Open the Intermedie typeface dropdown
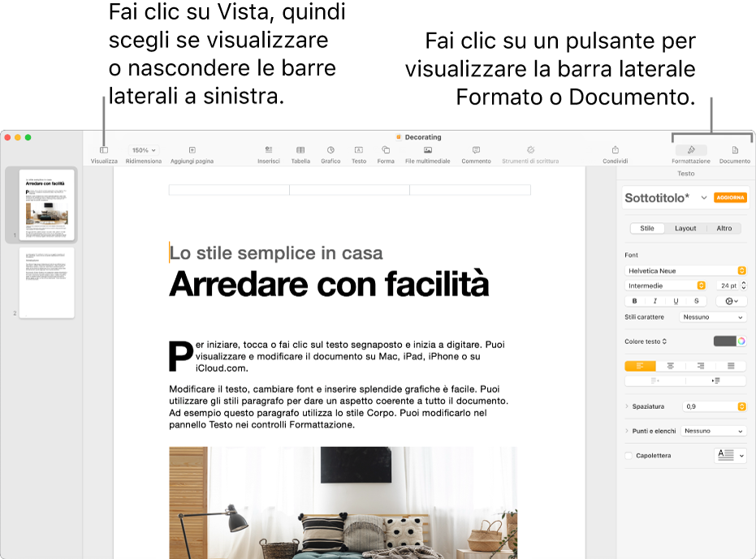The width and height of the screenshot is (756, 559). pos(665,286)
